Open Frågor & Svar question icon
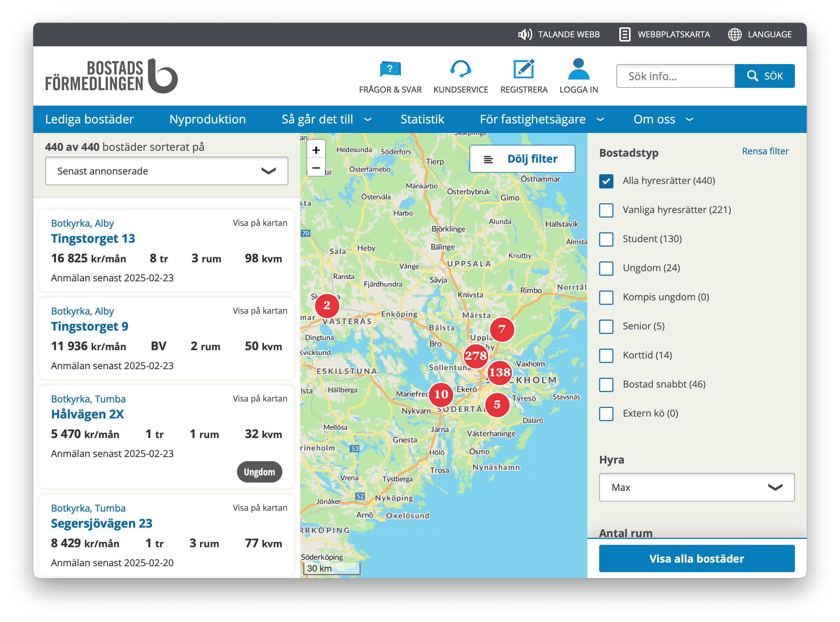This screenshot has height=622, width=840. pos(390,69)
